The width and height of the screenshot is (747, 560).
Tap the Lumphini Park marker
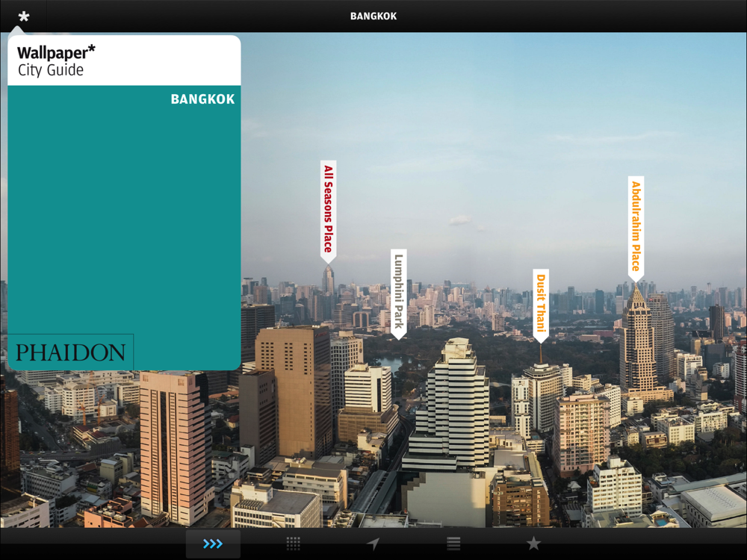tap(399, 293)
